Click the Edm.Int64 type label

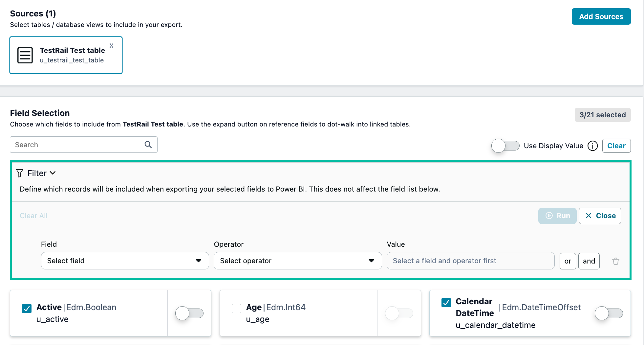tap(286, 307)
